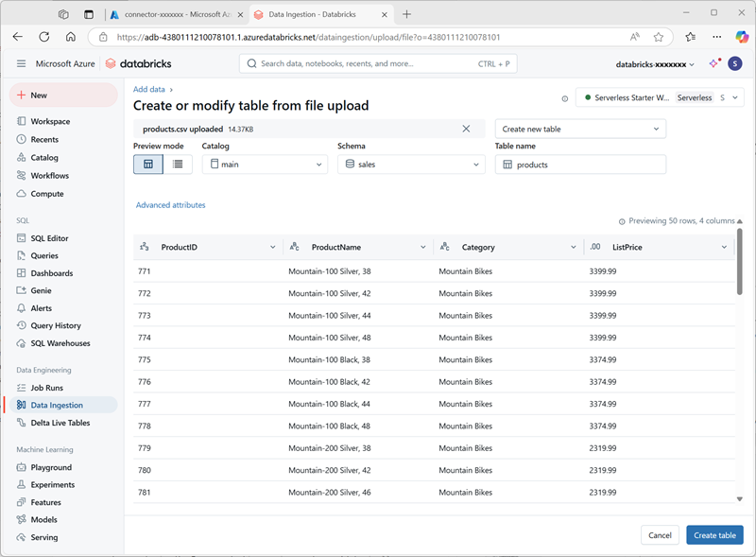This screenshot has width=756, height=557.
Task: Click the Add data breadcrumb link
Action: point(149,89)
